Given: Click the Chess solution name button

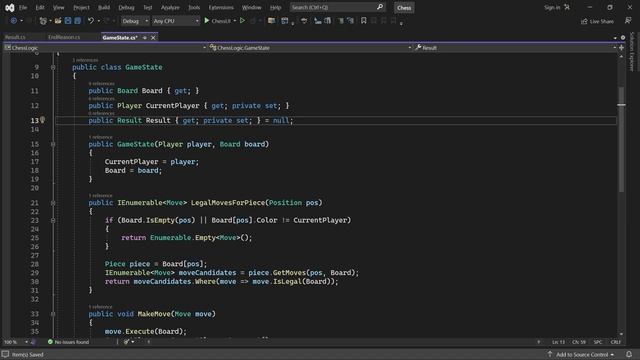Looking at the screenshot, I should (x=404, y=8).
